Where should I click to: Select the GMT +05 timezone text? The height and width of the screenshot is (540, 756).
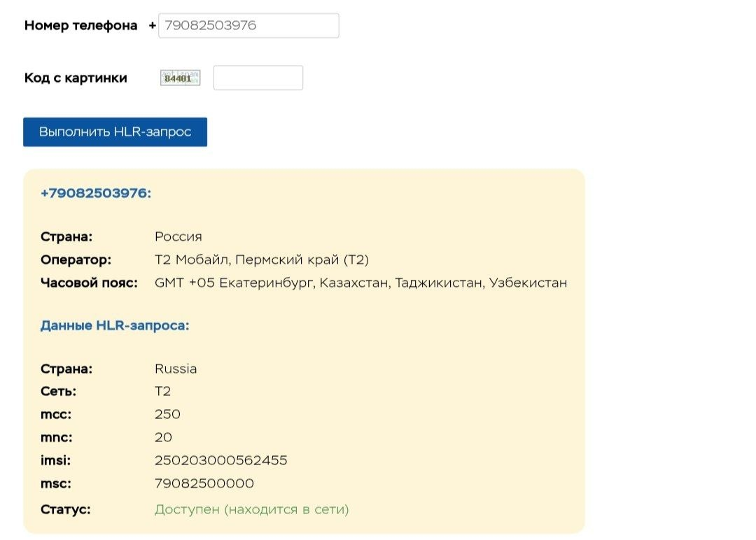click(x=360, y=283)
